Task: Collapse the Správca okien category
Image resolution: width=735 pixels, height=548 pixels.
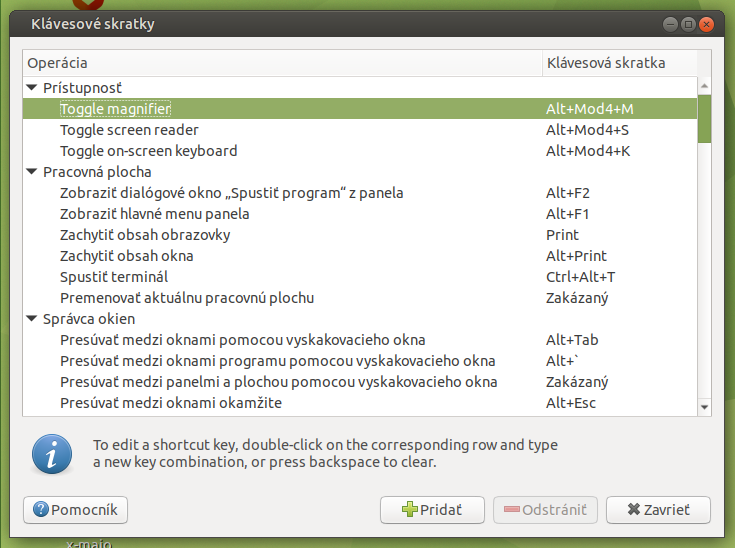Action: tap(32, 319)
